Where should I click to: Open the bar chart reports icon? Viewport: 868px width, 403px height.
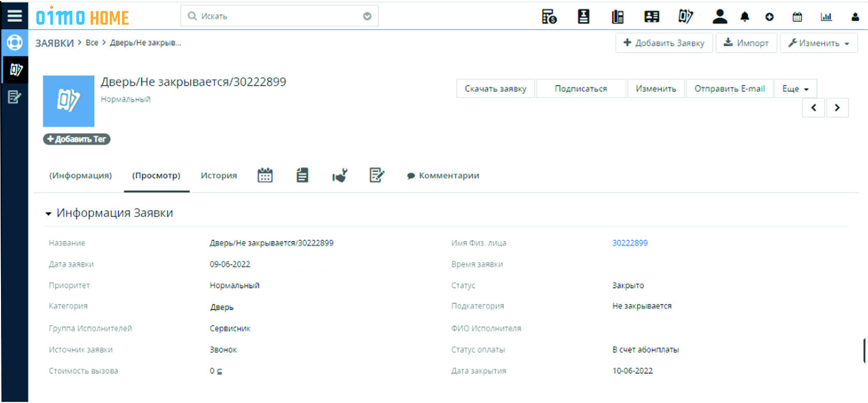(x=826, y=17)
